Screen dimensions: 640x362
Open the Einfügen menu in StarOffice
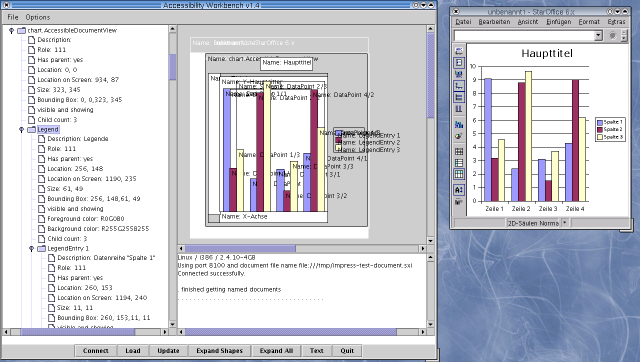558,22
